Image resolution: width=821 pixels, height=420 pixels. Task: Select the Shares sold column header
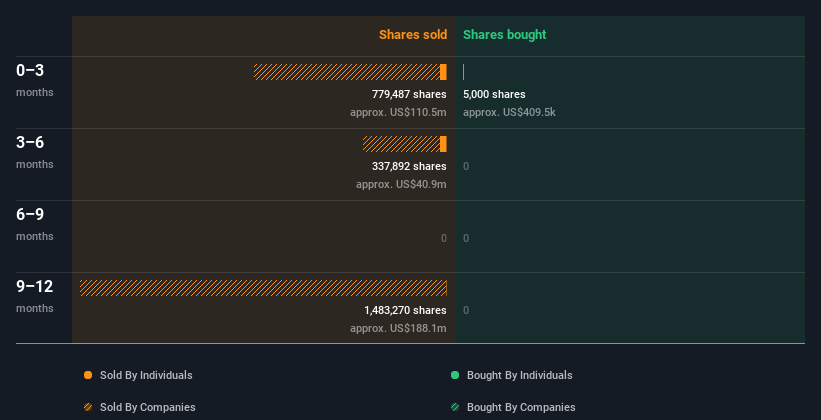(x=412, y=35)
